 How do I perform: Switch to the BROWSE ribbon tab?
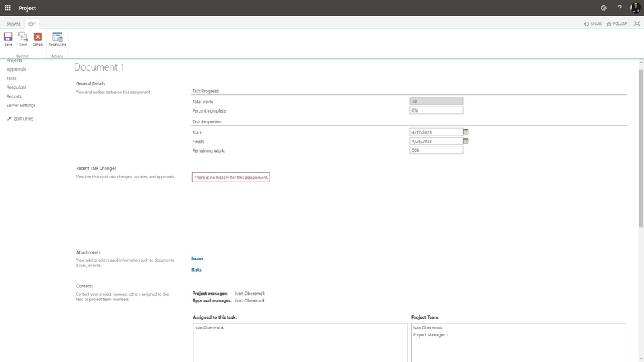14,24
